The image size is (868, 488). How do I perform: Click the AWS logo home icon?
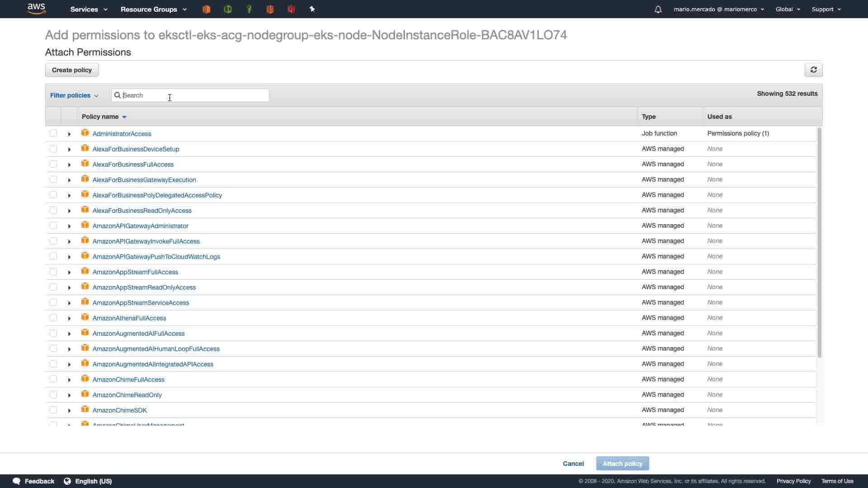click(36, 9)
